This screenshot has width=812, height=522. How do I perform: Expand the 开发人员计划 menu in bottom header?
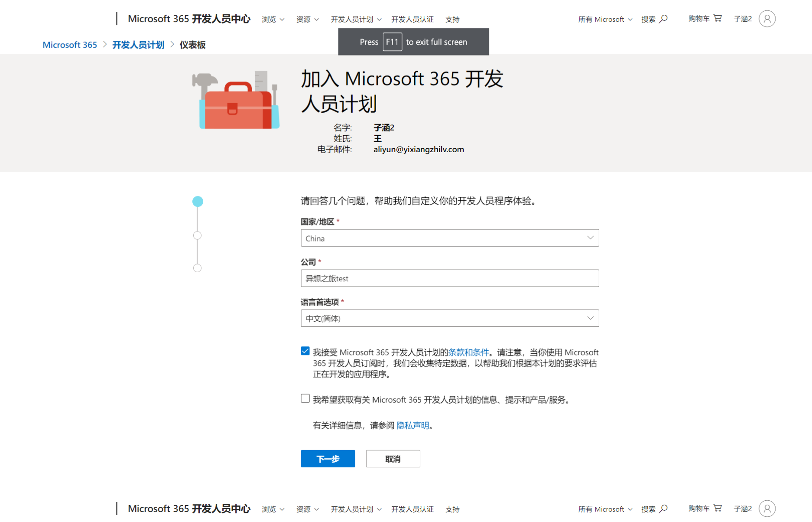coord(356,509)
